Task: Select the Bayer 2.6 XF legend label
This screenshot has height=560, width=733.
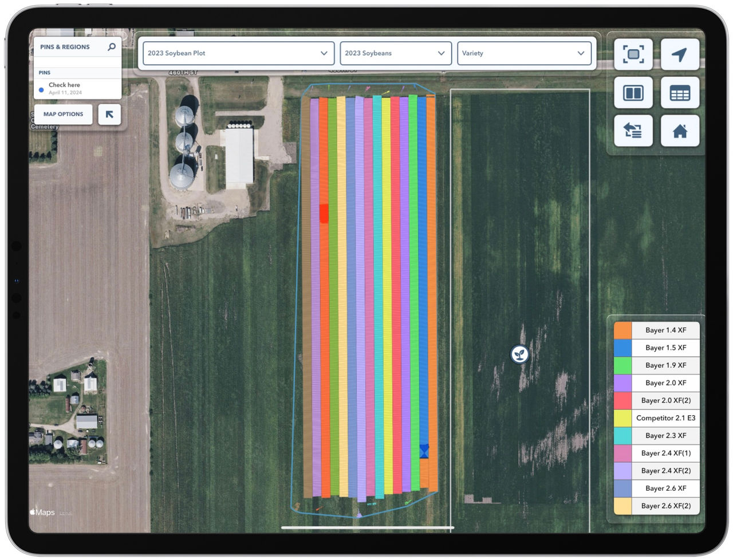Action: (x=666, y=488)
